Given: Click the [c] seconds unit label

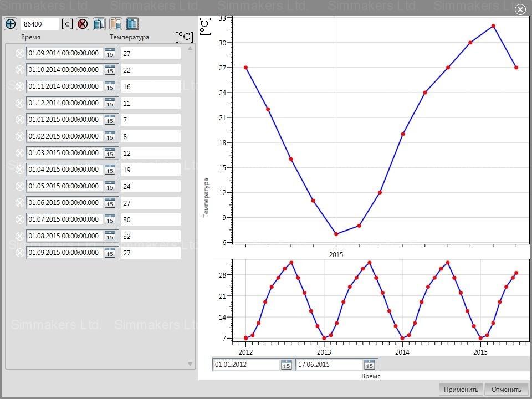Looking at the screenshot, I should [x=67, y=24].
